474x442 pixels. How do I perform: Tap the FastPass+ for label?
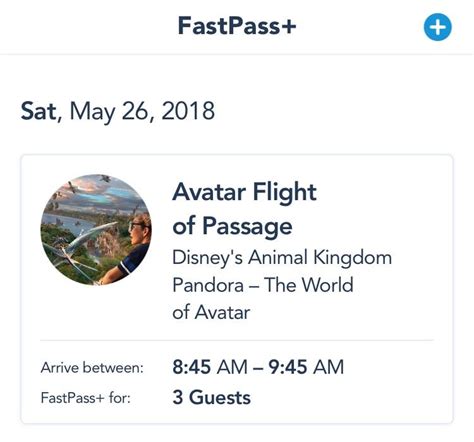coord(86,398)
